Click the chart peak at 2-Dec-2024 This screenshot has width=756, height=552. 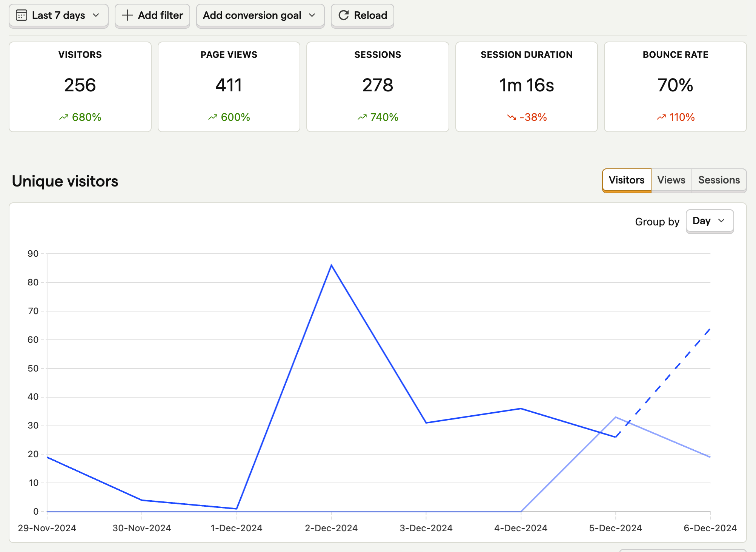[331, 265]
